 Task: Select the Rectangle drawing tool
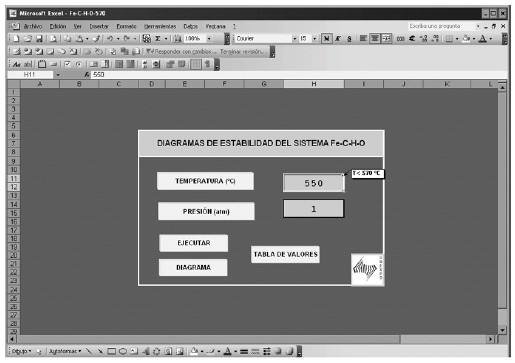pyautogui.click(x=112, y=351)
